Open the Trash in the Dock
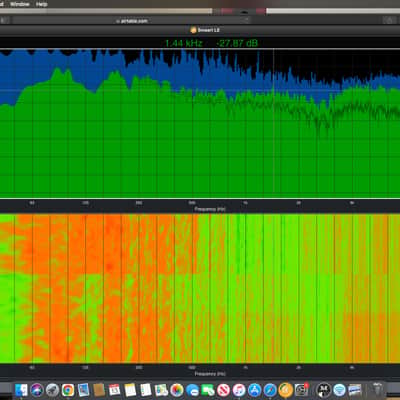 pos(378,389)
